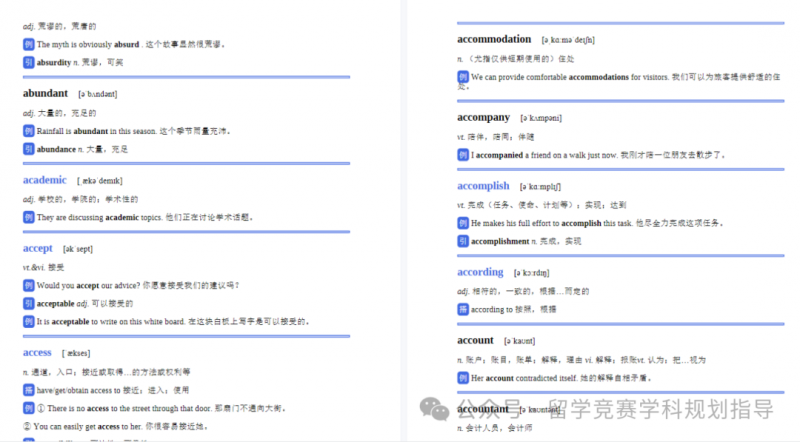Image resolution: width=800 pixels, height=442 pixels.
Task: Click the 例 badge before 'Rainfall is abundant'
Action: (x=29, y=131)
